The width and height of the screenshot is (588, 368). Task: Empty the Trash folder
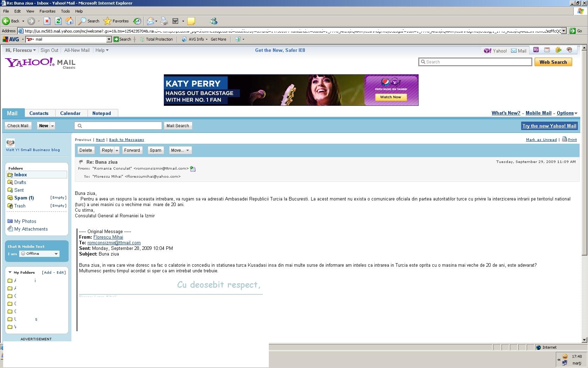pos(58,206)
